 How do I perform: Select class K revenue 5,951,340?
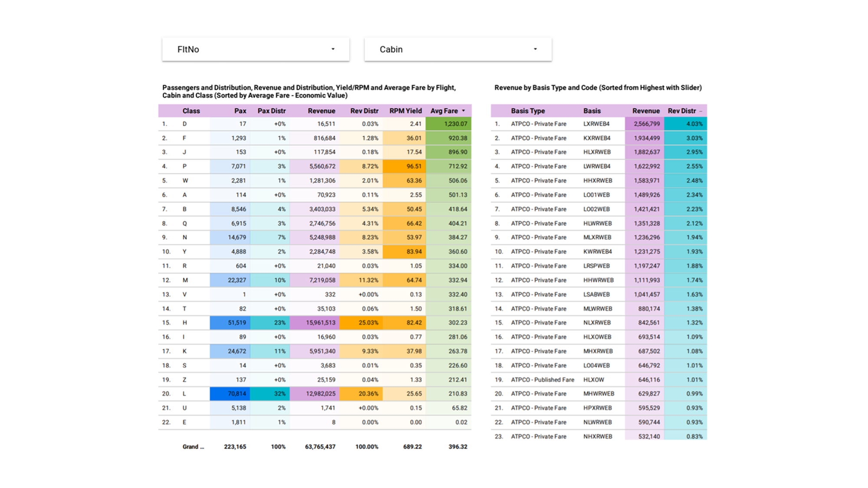(x=322, y=351)
